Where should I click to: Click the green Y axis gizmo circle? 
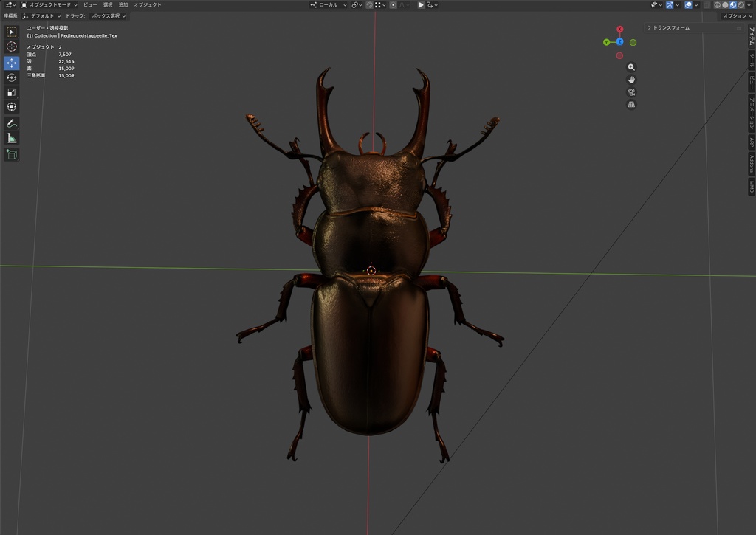coord(606,42)
